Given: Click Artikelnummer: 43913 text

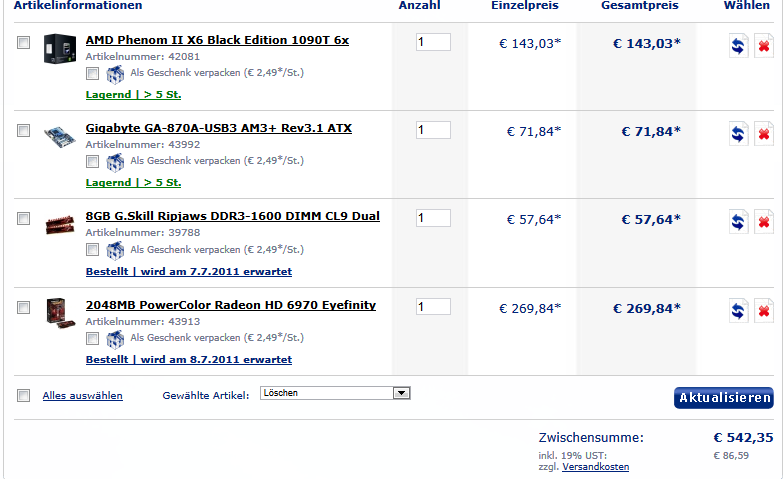Looking at the screenshot, I should point(143,322).
